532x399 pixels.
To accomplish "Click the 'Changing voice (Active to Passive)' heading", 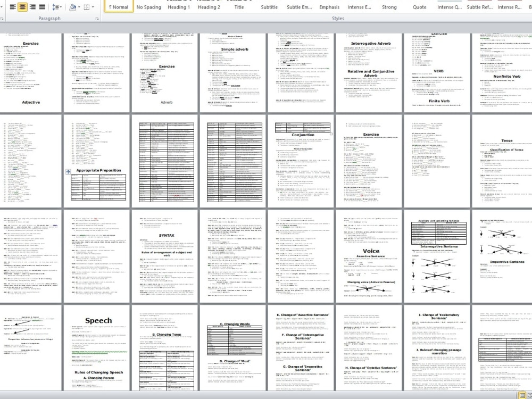I will click(371, 282).
